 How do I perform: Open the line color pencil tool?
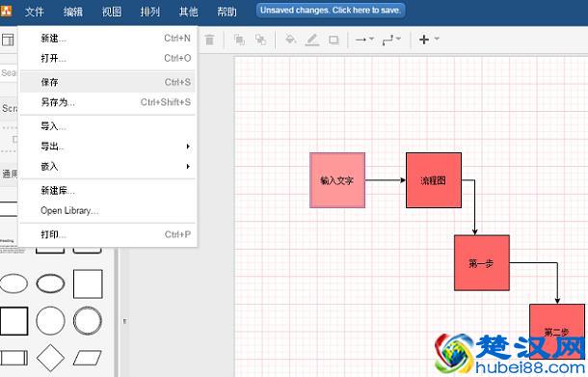312,40
